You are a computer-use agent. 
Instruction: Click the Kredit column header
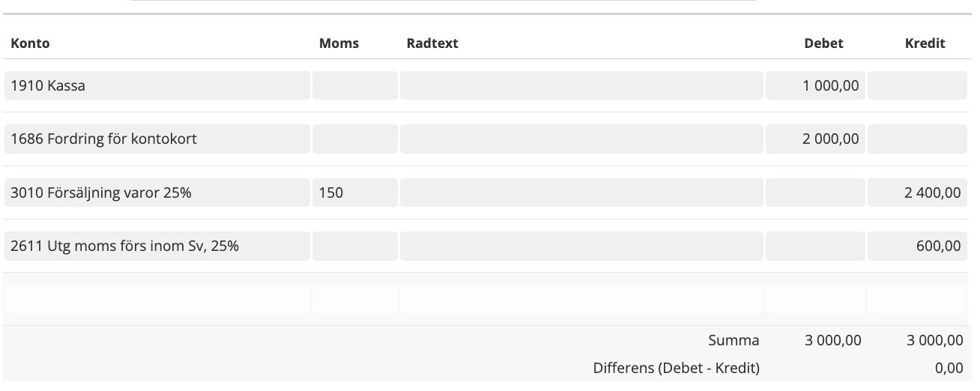click(x=925, y=43)
